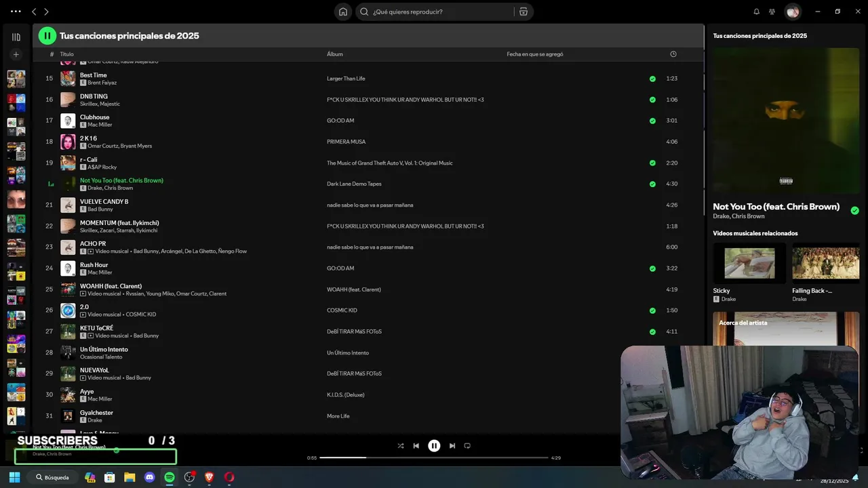The width and height of the screenshot is (868, 488).
Task: Sort by Fecha en que se agregó
Action: click(535, 54)
